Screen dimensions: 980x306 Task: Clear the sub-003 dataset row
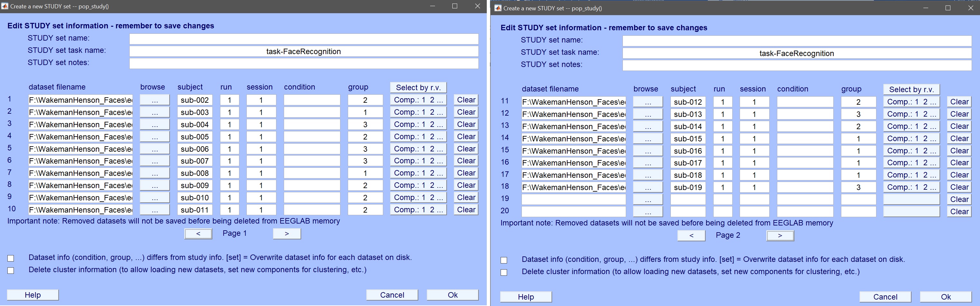click(x=466, y=112)
